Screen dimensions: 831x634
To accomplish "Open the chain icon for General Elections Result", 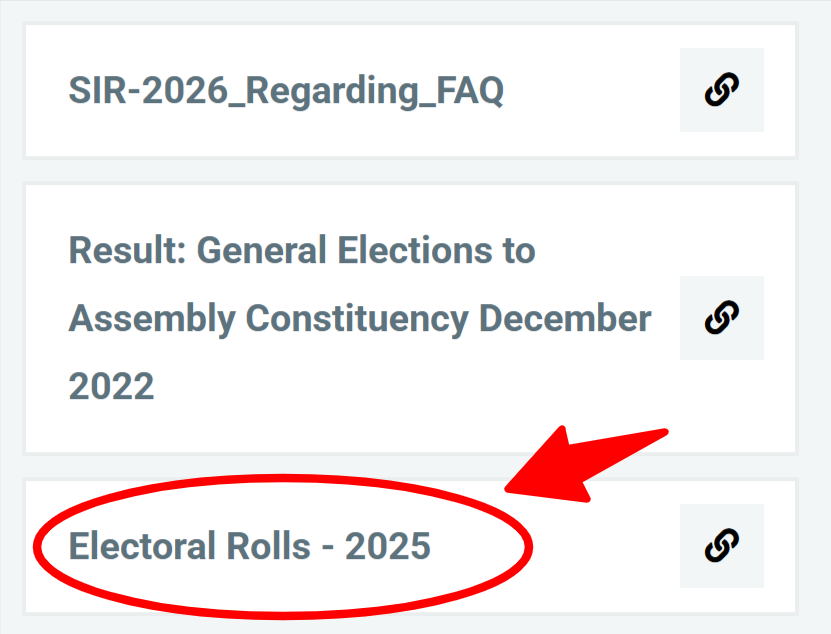I will click(721, 318).
